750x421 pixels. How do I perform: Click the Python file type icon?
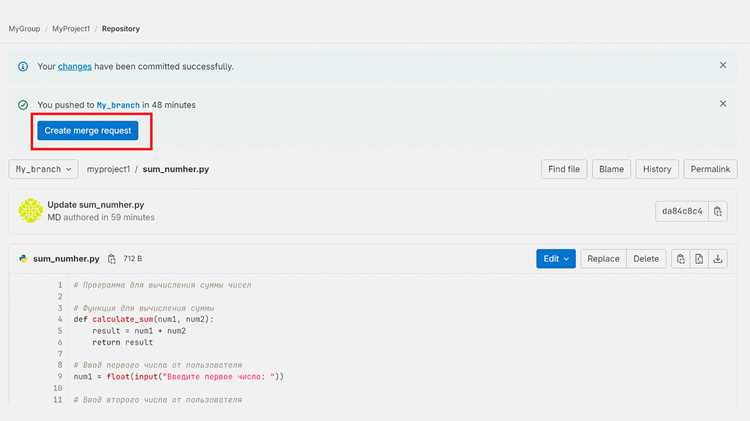click(x=23, y=259)
